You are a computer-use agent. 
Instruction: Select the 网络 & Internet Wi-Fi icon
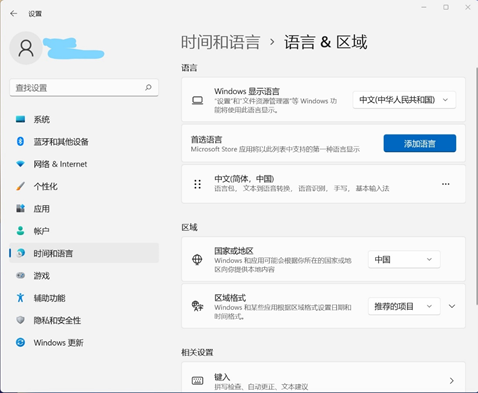[20, 164]
